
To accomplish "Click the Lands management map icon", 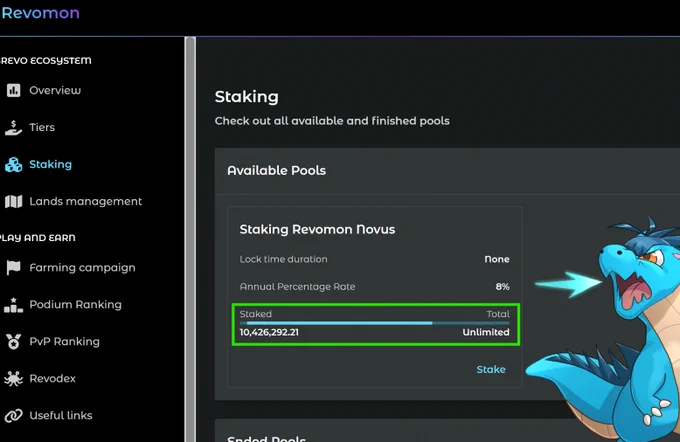I will pyautogui.click(x=13, y=201).
